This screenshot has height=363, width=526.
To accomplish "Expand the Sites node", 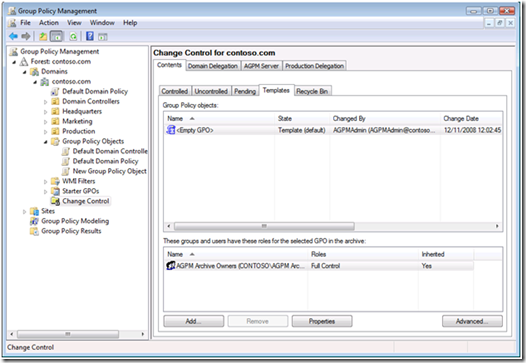I will (x=24, y=211).
